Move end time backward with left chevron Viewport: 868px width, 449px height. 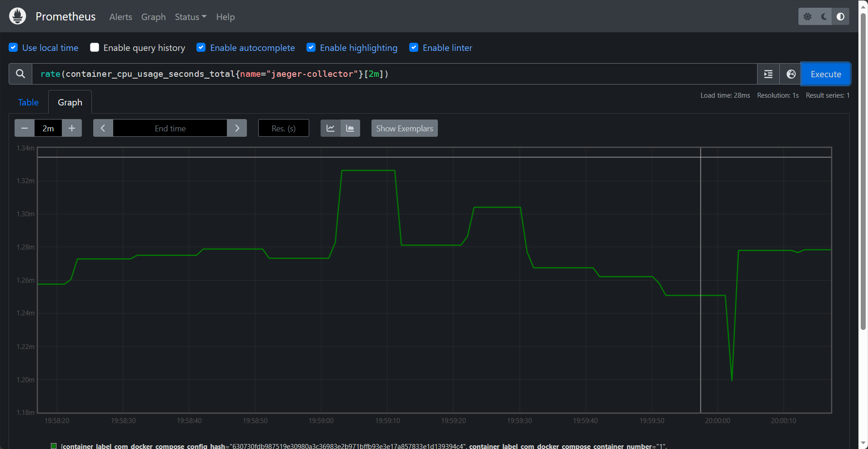(103, 128)
